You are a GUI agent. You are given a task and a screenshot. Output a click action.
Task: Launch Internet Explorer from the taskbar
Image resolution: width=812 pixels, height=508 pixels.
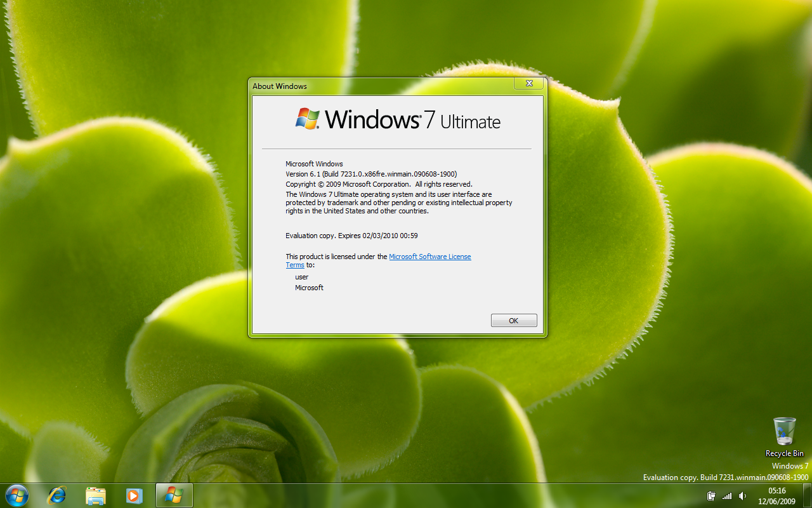57,495
